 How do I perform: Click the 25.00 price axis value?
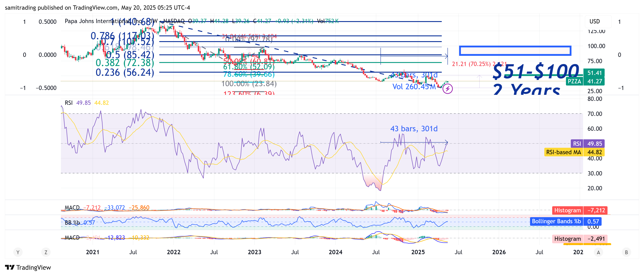coord(595,91)
